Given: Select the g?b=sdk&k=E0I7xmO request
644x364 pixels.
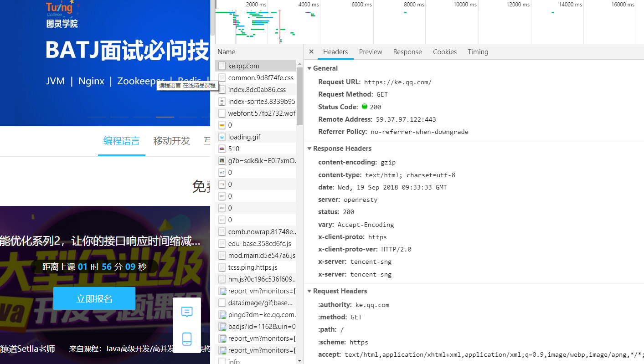Looking at the screenshot, I should (x=256, y=161).
